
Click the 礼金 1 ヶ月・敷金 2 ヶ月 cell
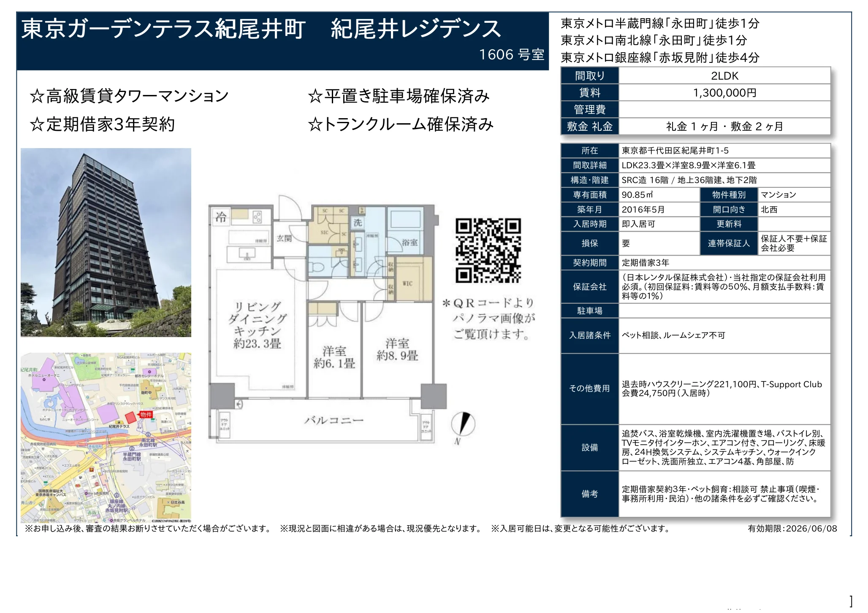click(724, 127)
